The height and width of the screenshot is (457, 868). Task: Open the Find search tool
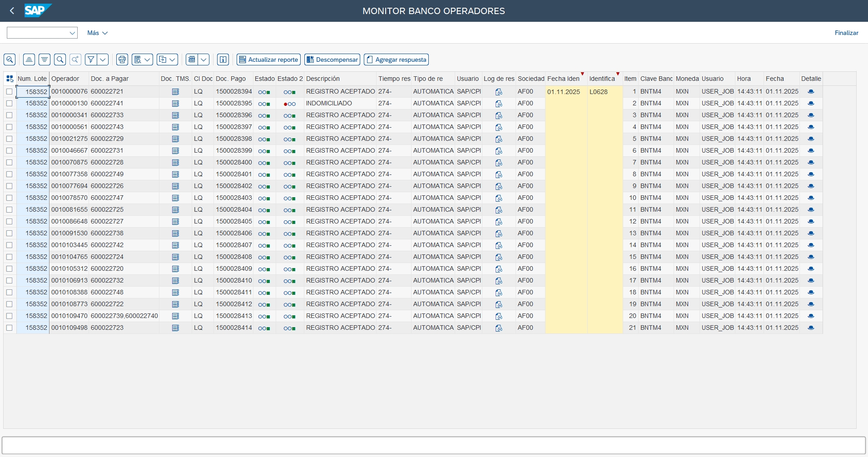pyautogui.click(x=60, y=60)
